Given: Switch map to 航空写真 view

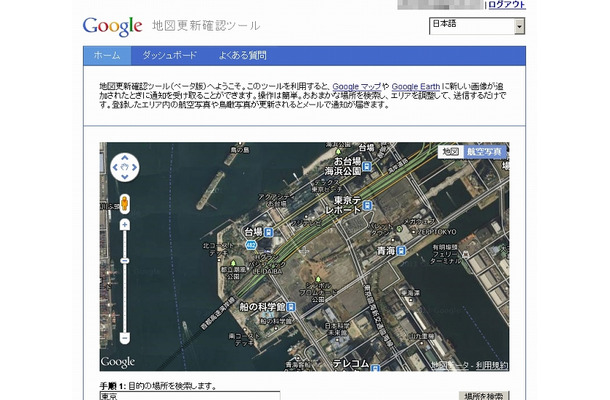Looking at the screenshot, I should [x=484, y=152].
